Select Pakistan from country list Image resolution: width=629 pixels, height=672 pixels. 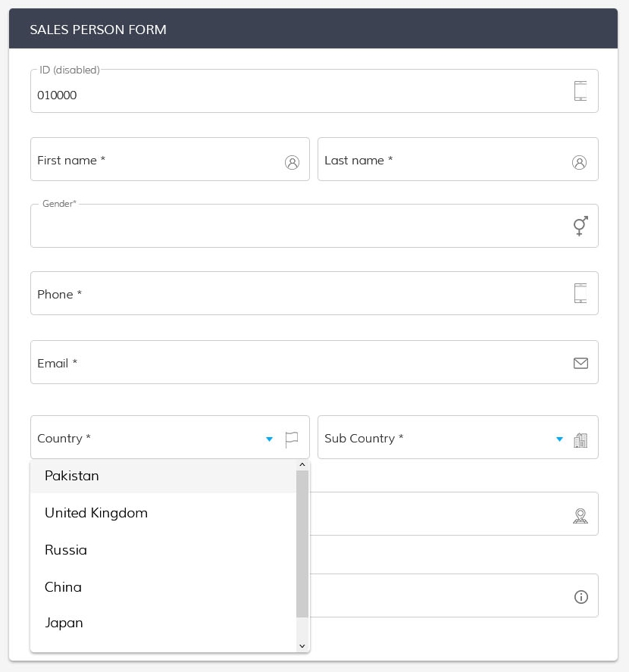[72, 476]
